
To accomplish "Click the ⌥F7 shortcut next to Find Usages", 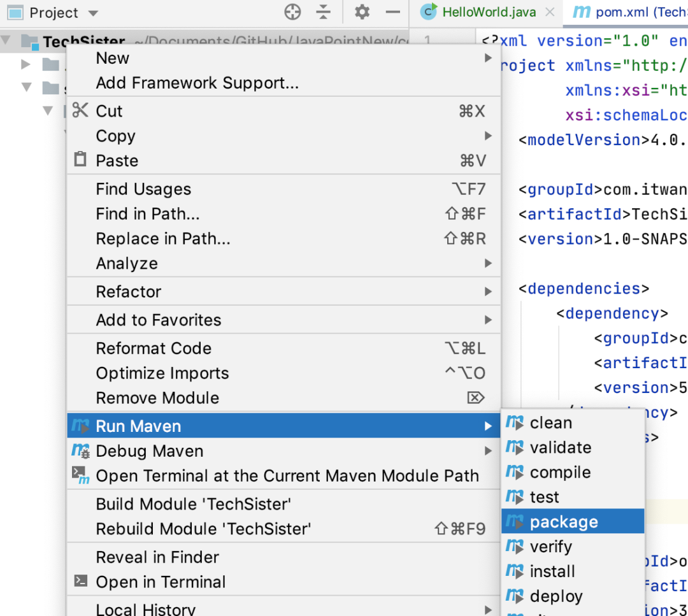I will point(469,189).
